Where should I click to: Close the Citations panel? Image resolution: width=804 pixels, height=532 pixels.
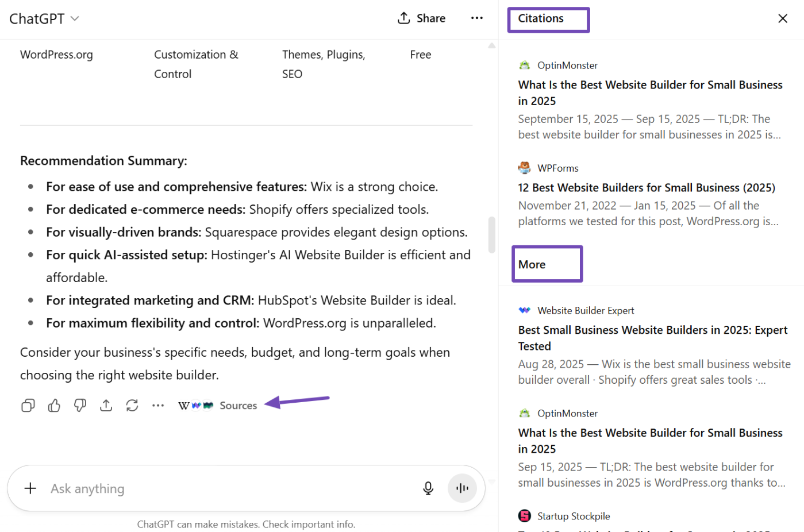[782, 18]
